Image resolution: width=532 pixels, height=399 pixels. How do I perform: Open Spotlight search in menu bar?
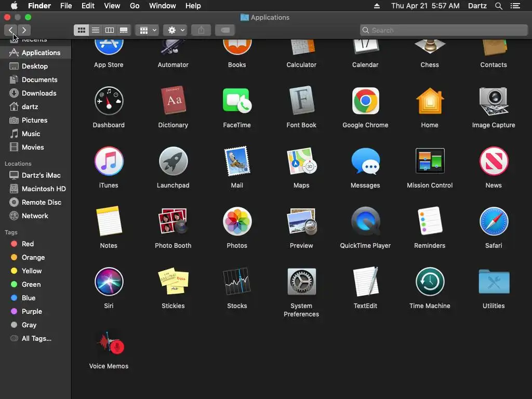498,6
